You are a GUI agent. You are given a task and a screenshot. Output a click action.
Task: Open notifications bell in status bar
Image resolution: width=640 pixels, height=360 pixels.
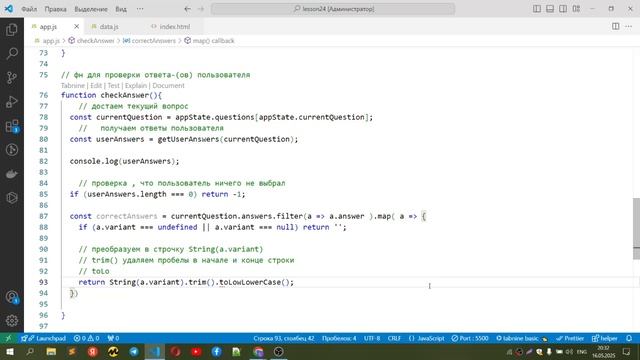click(x=629, y=338)
